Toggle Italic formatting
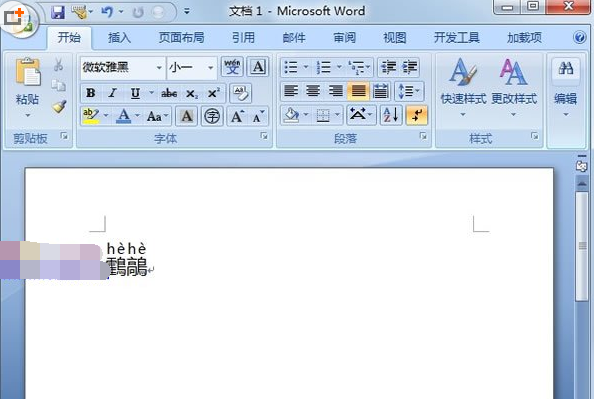This screenshot has height=399, width=594. pos(112,93)
